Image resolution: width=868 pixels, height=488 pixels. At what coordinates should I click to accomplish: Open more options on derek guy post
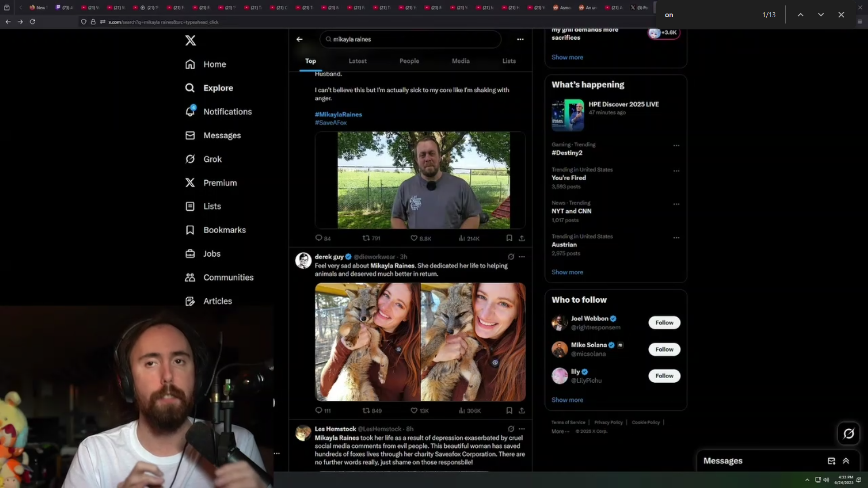522,257
